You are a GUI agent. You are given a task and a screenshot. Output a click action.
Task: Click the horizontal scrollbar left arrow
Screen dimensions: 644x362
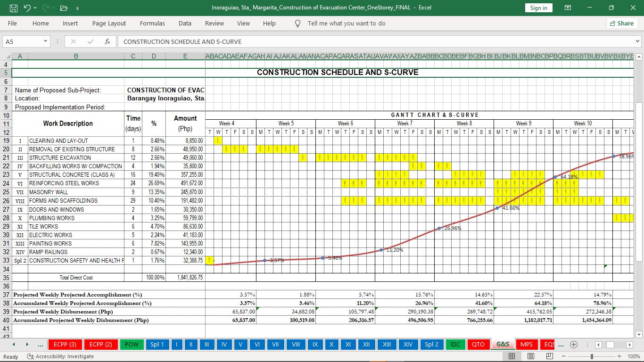point(598,345)
